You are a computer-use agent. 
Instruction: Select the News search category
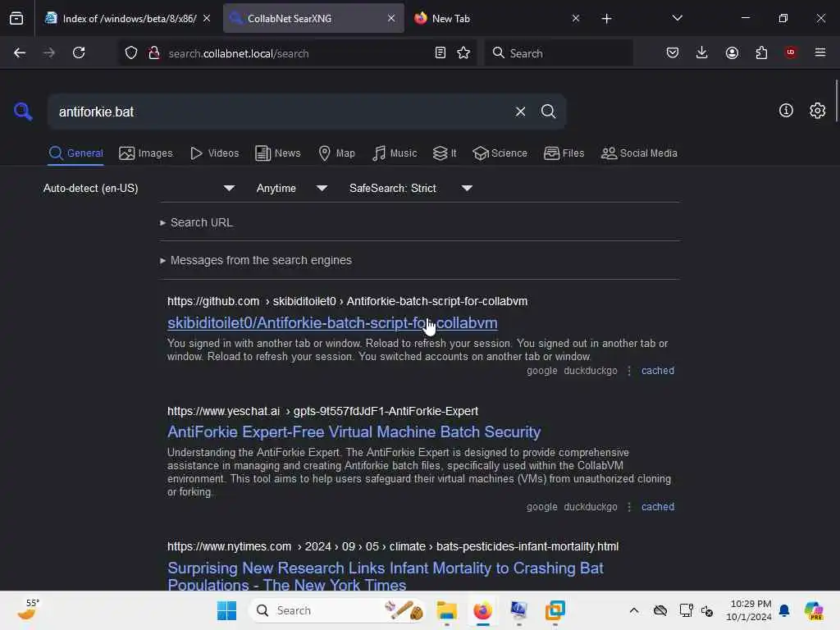(278, 153)
